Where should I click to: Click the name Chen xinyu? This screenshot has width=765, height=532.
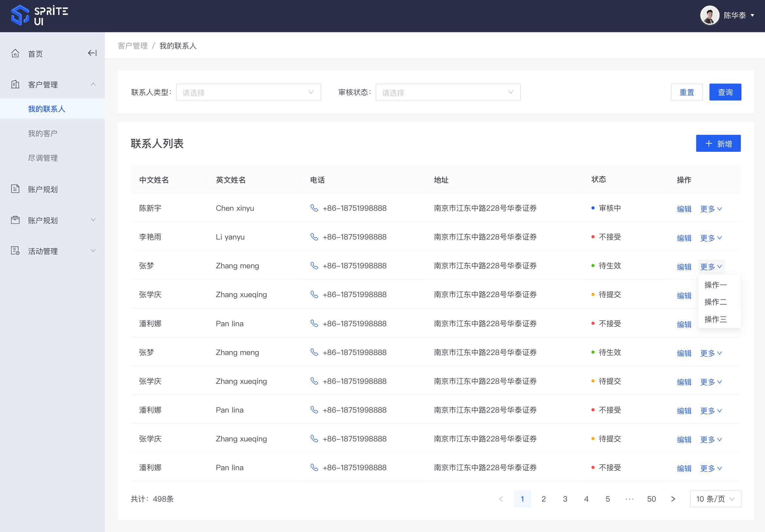pos(235,208)
